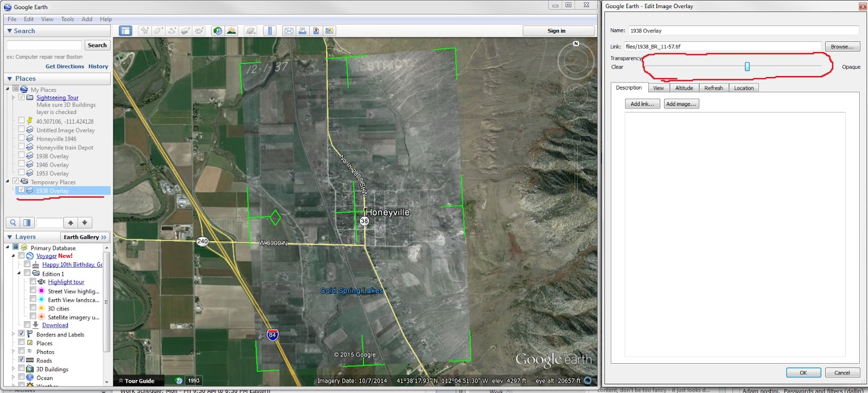Check the 1953 Overlay checkbox

pyautogui.click(x=21, y=173)
